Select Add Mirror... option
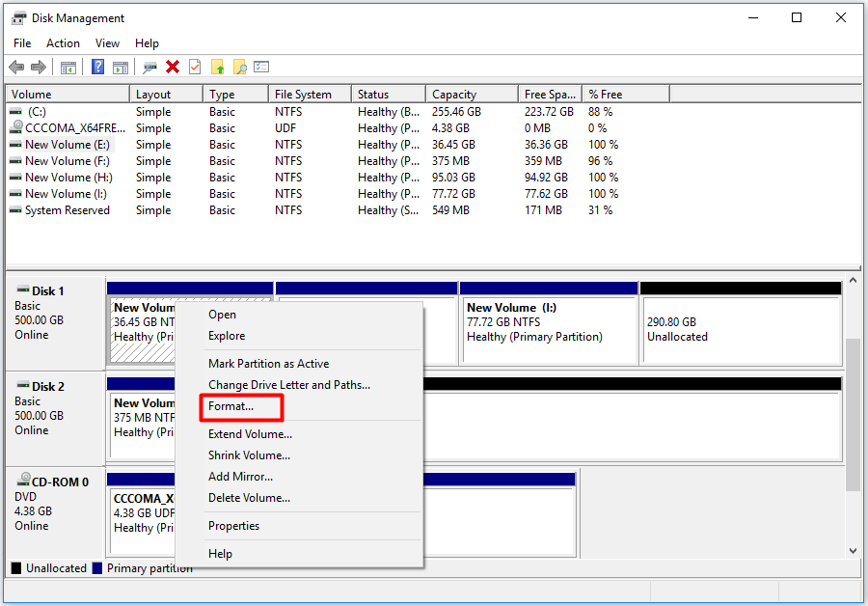The width and height of the screenshot is (868, 606). click(x=300, y=477)
